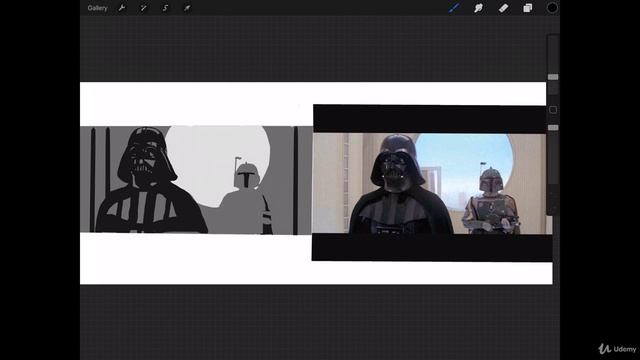The height and width of the screenshot is (360, 640).
Task: Activate the Selection tool
Action: point(165,8)
